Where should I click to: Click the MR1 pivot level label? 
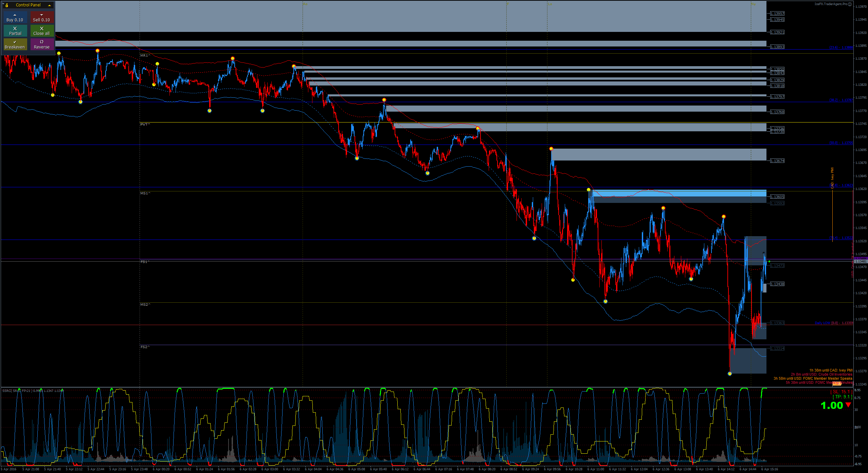tap(145, 55)
